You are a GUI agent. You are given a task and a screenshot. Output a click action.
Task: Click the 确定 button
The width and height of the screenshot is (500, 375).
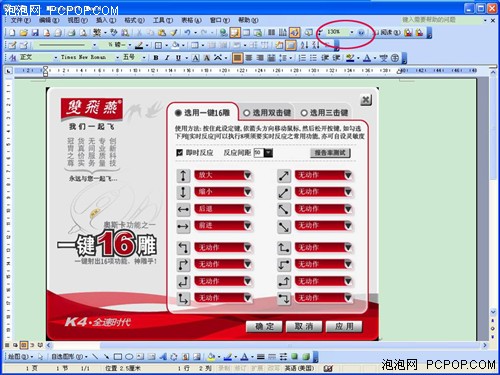pos(264,326)
